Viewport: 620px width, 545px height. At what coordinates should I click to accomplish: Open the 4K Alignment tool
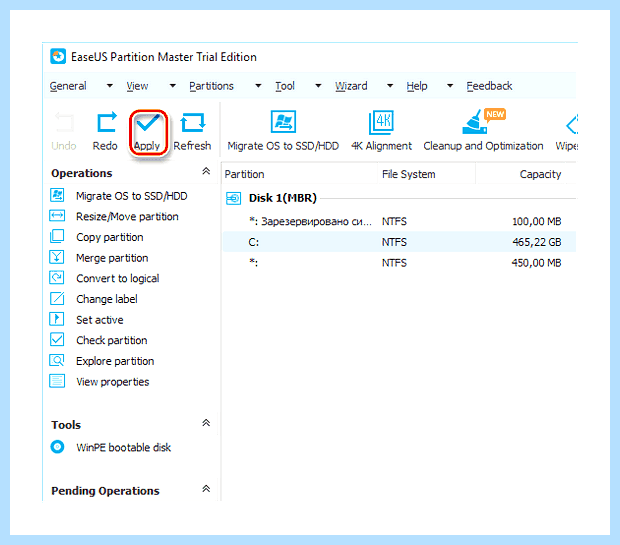(381, 122)
